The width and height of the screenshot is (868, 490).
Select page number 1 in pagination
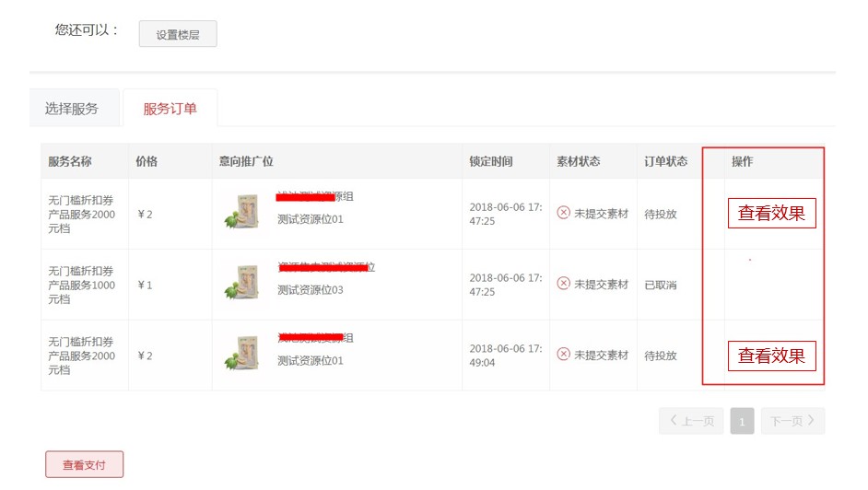742,422
